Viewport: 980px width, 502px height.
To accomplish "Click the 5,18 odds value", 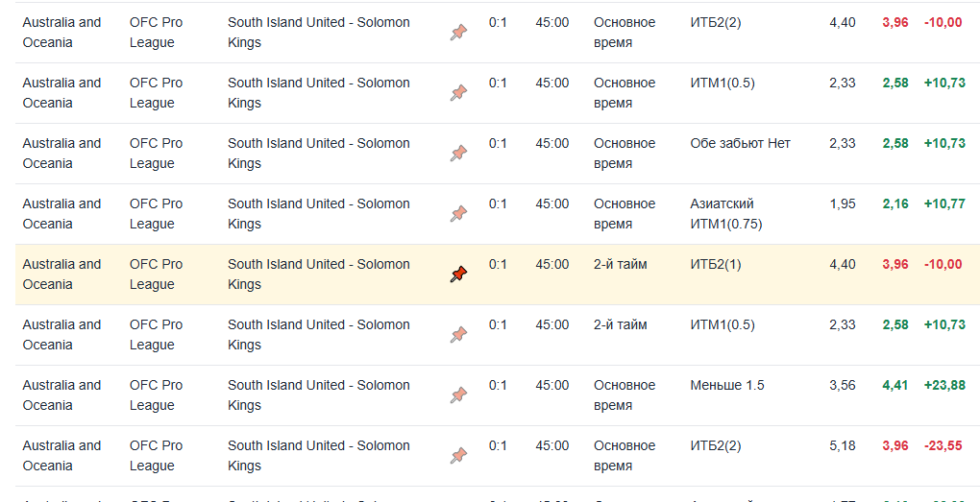I will 842,445.
